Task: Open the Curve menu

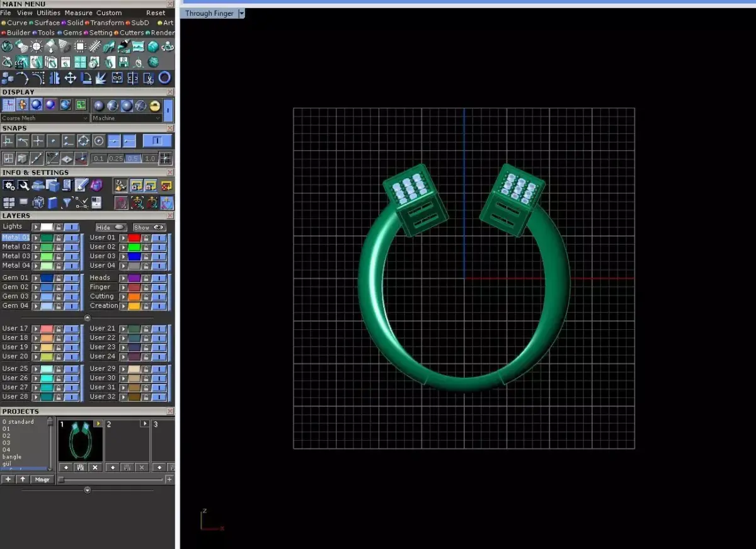Action: pyautogui.click(x=17, y=23)
